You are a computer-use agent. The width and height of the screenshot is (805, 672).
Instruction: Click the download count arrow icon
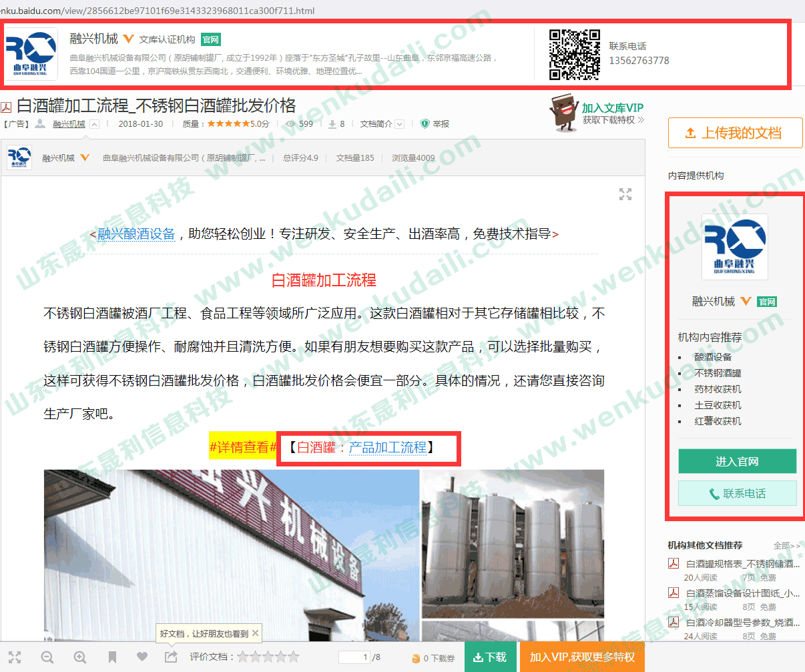(x=332, y=124)
